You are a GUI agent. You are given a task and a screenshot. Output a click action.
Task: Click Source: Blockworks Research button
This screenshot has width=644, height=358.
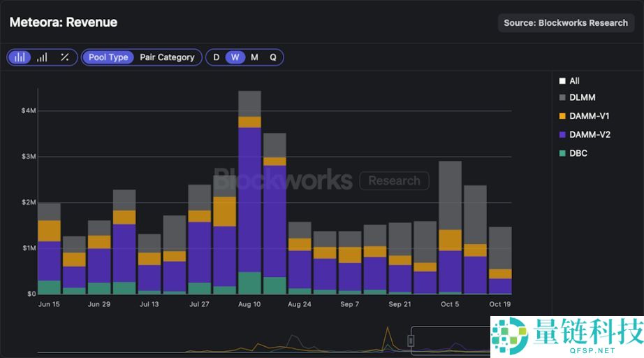[566, 23]
